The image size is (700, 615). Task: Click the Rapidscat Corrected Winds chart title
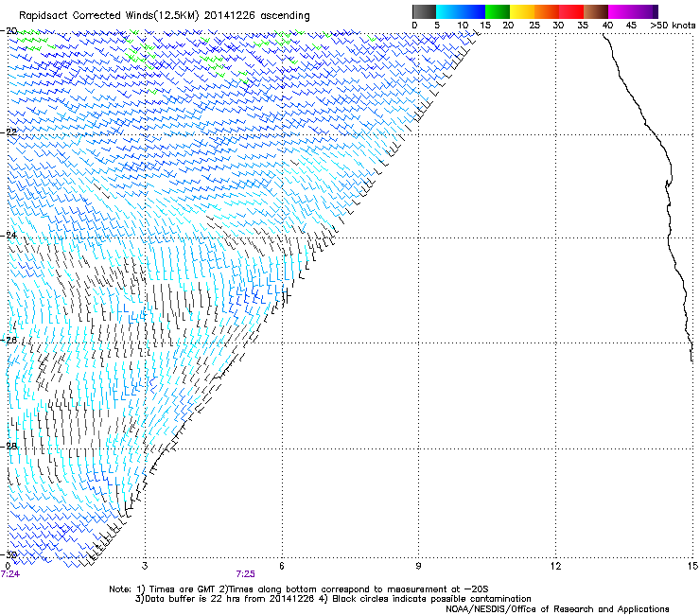coord(165,16)
